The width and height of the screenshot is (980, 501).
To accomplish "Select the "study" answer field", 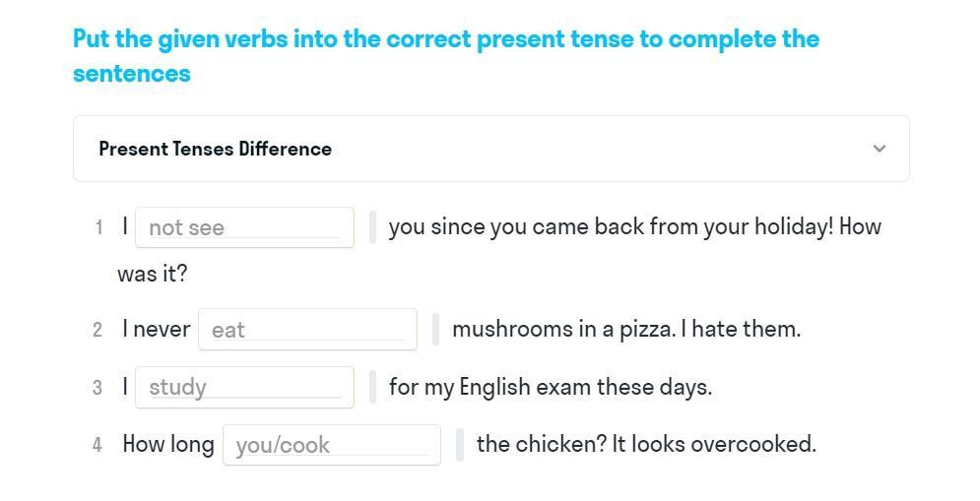I will [244, 387].
